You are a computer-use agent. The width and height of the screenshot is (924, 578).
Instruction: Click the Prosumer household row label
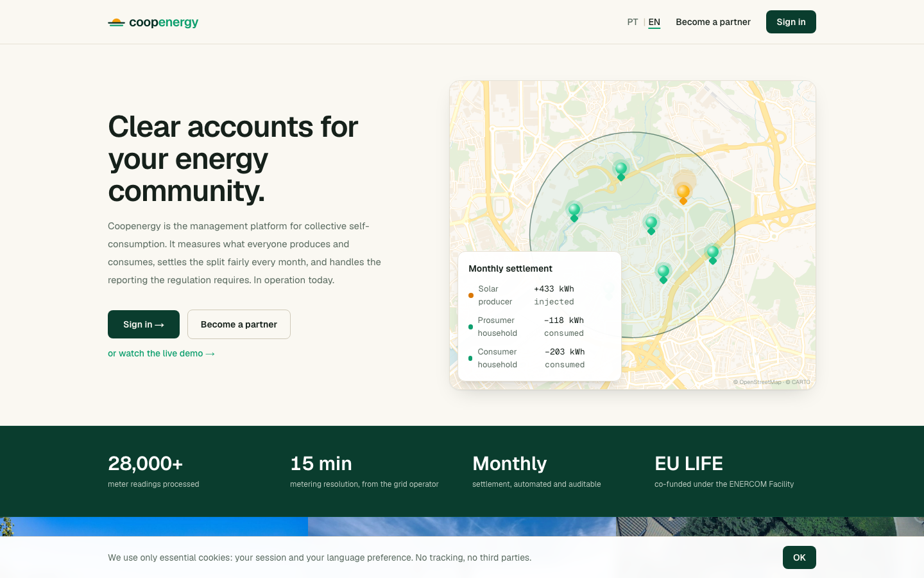click(x=497, y=327)
